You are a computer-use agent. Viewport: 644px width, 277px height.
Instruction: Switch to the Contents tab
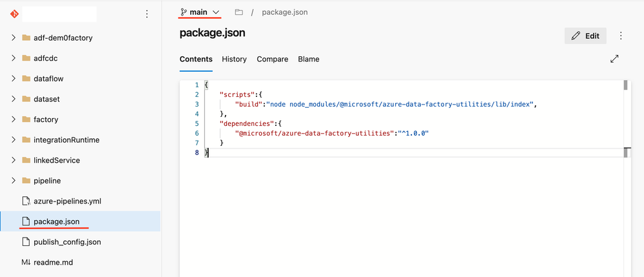(196, 59)
